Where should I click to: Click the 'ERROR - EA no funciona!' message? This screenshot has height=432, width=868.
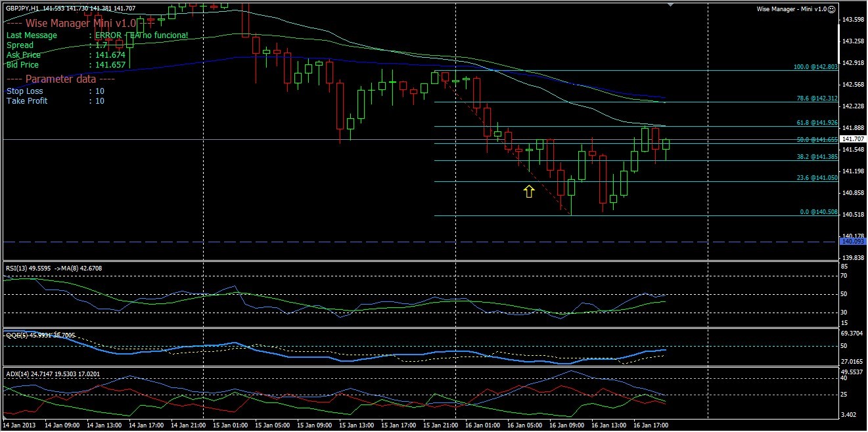coord(141,35)
